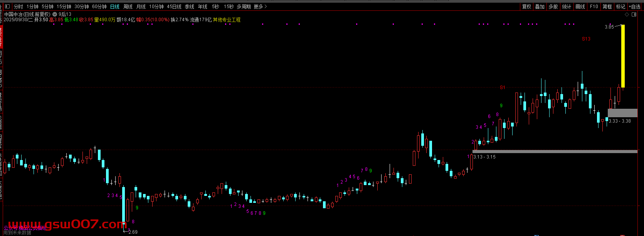Toggle the right side panel icon

coord(634,15)
